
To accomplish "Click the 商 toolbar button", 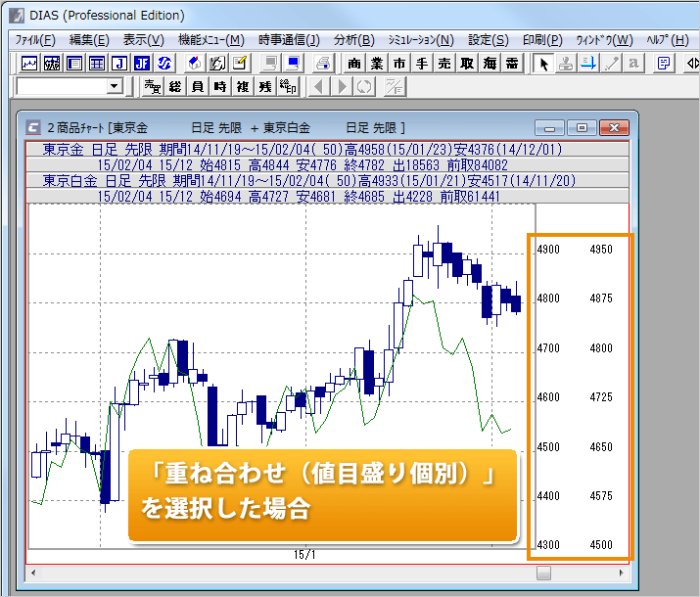I will point(354,64).
